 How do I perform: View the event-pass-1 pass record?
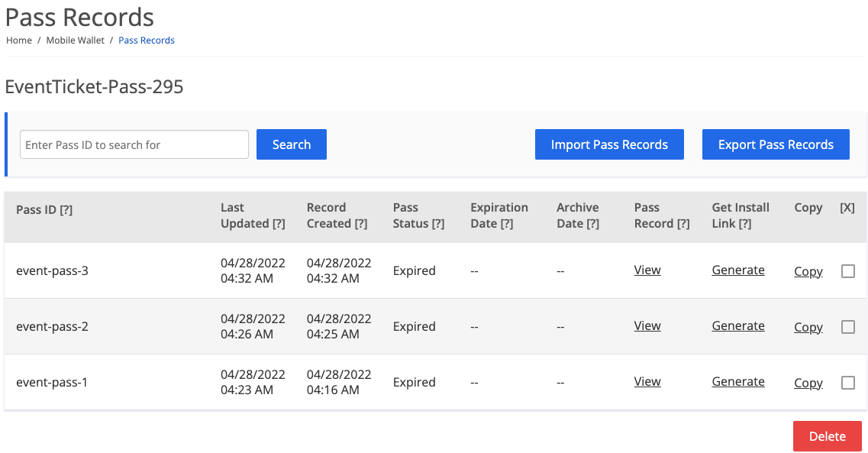[x=647, y=382]
